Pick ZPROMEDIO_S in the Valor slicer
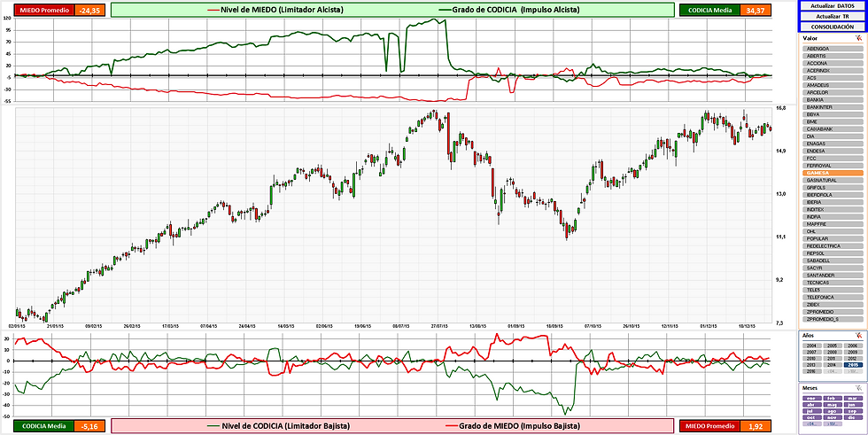Screen dimensions: 868x435 tap(833, 319)
